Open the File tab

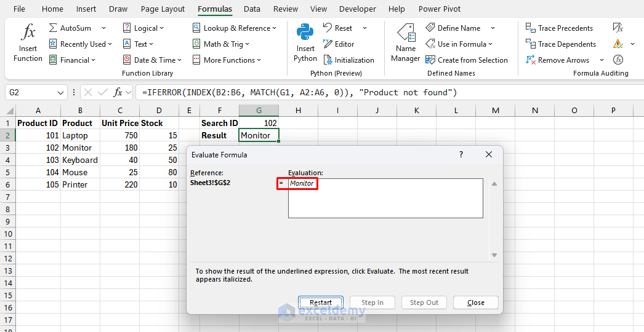click(x=19, y=9)
